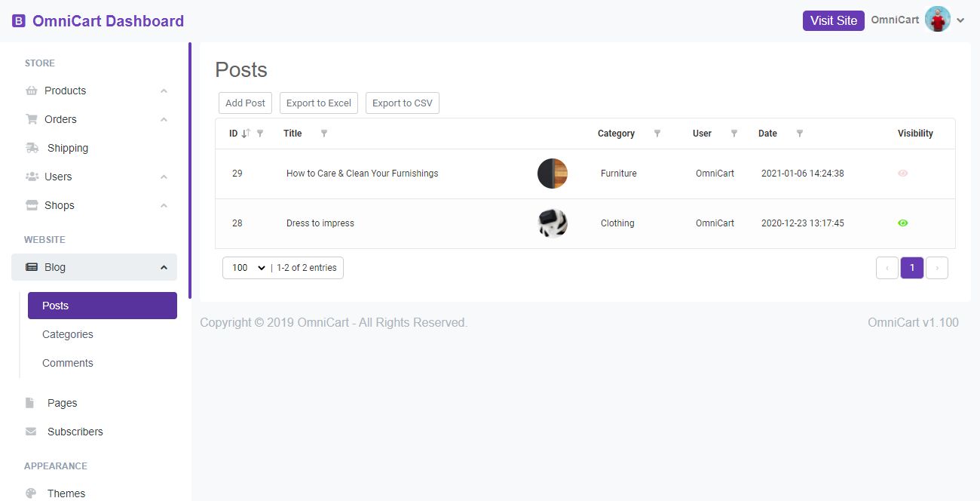This screenshot has width=980, height=501.
Task: Open the blog Comments menu item
Action: pyautogui.click(x=68, y=363)
